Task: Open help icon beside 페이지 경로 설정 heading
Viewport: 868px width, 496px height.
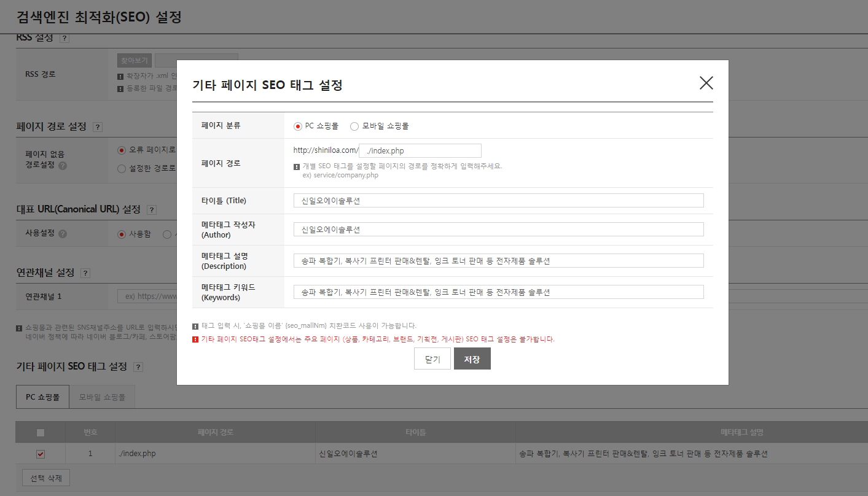Action: (x=97, y=127)
